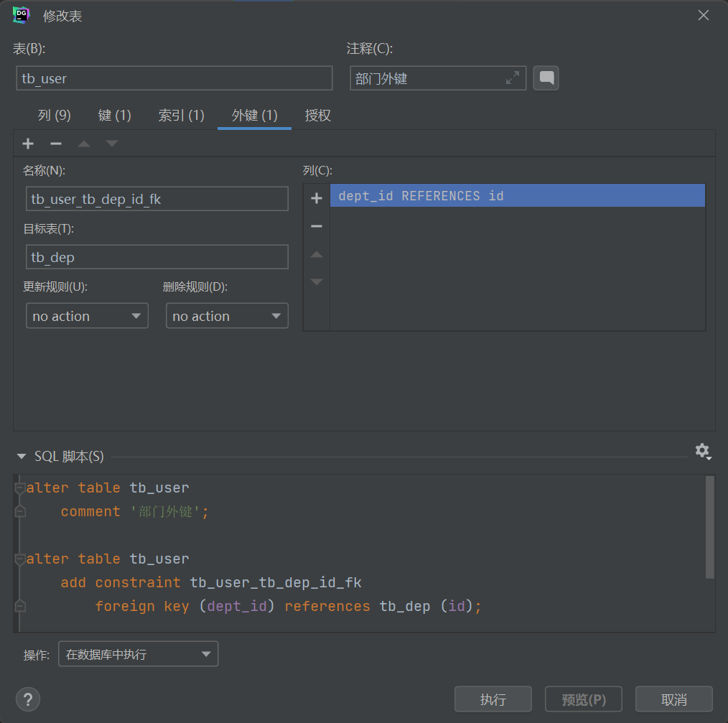
Task: Open the action dropdown for database execution
Action: 138,654
